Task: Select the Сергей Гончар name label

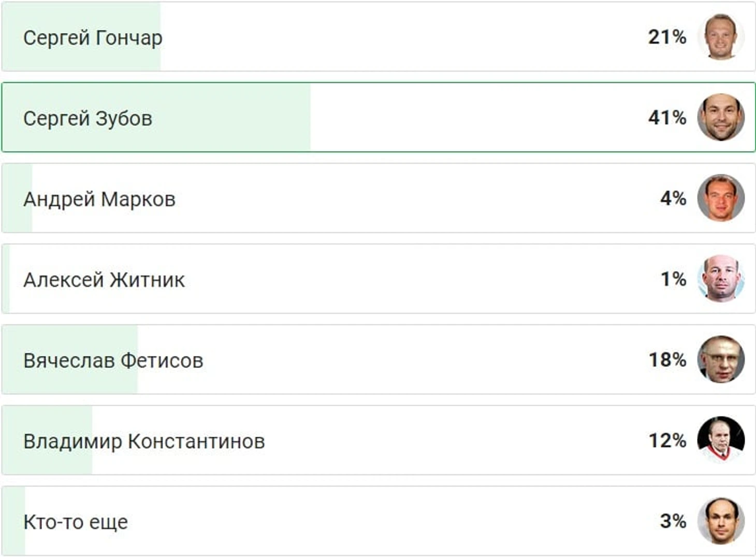Action: (x=93, y=38)
